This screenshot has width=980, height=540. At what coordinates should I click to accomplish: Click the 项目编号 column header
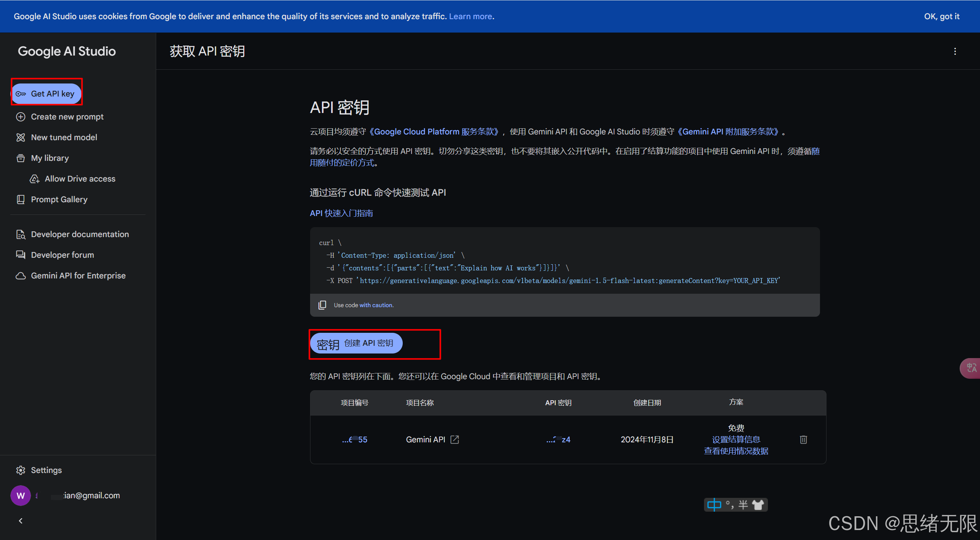(354, 403)
